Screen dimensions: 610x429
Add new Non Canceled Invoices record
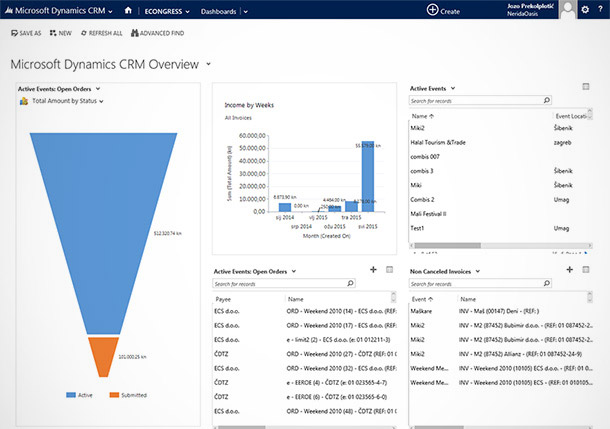[x=570, y=269]
